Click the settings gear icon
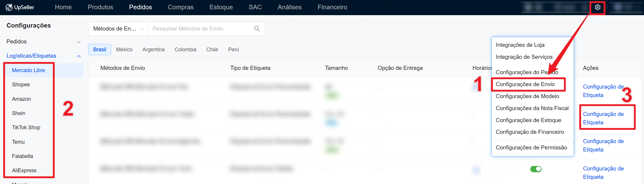Viewport: 644px width, 184px height. point(597,7)
